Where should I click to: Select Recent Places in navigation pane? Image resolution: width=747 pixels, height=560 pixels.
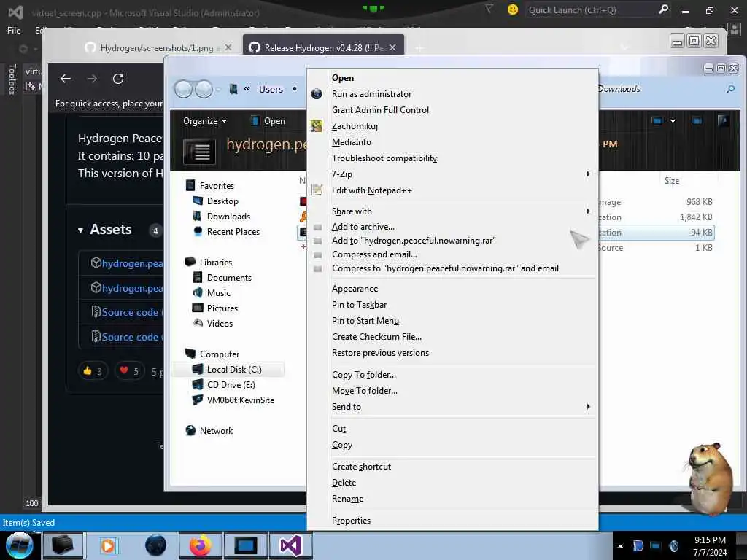[233, 231]
